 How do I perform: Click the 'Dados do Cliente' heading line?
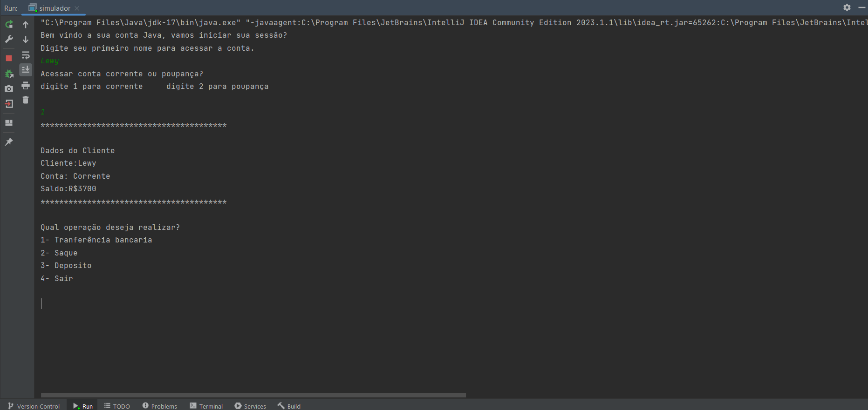coord(78,151)
